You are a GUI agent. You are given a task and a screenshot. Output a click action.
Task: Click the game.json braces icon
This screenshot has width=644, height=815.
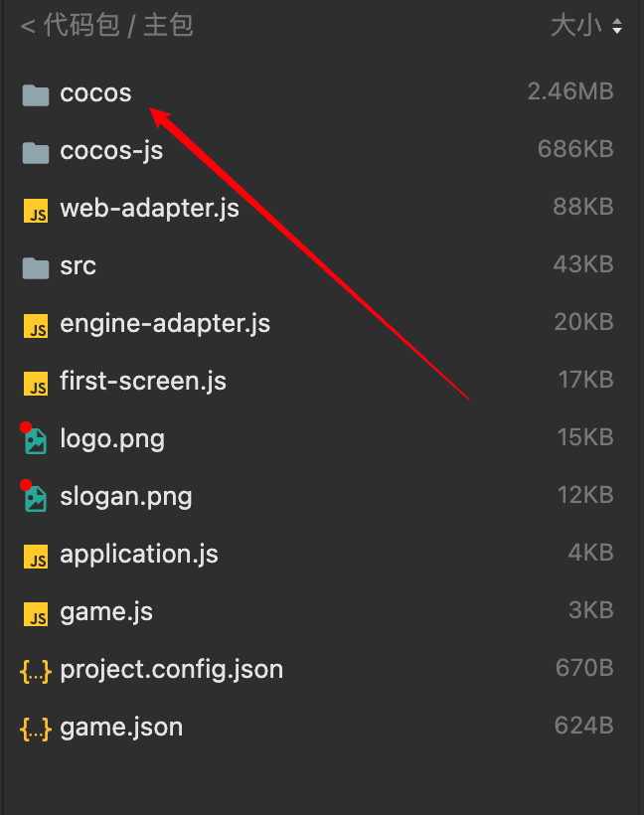36,729
